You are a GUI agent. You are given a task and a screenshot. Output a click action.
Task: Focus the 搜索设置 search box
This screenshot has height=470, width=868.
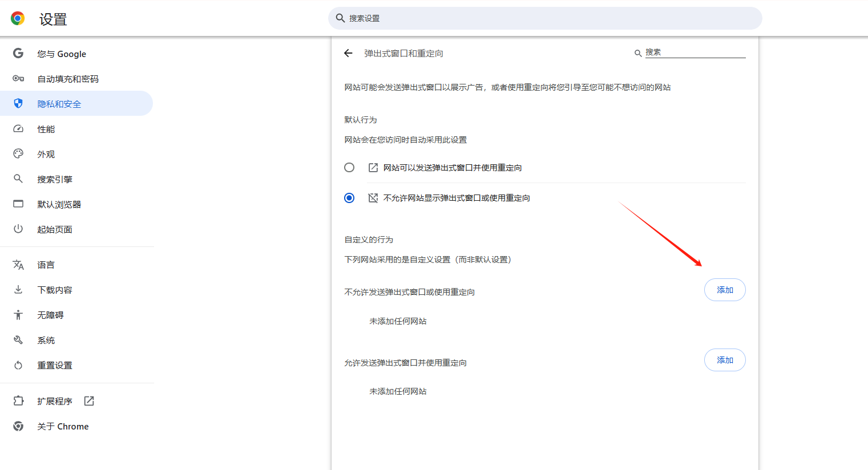point(545,18)
